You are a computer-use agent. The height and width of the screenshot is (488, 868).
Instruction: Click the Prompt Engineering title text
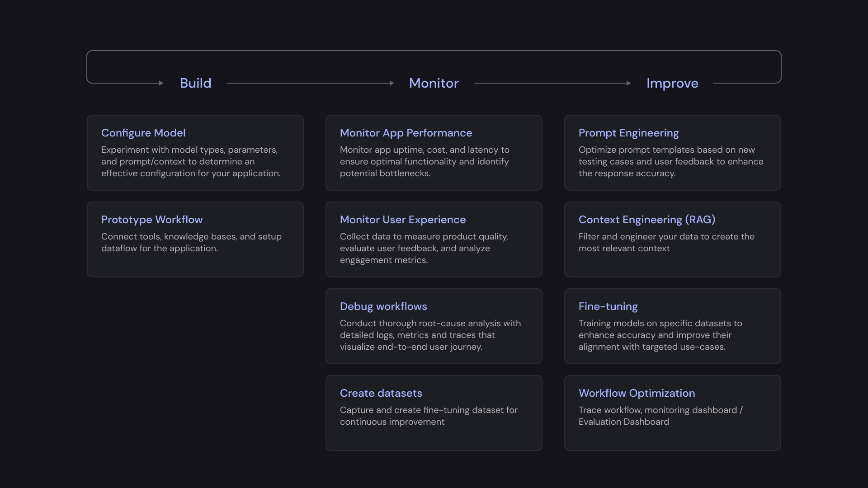click(628, 133)
